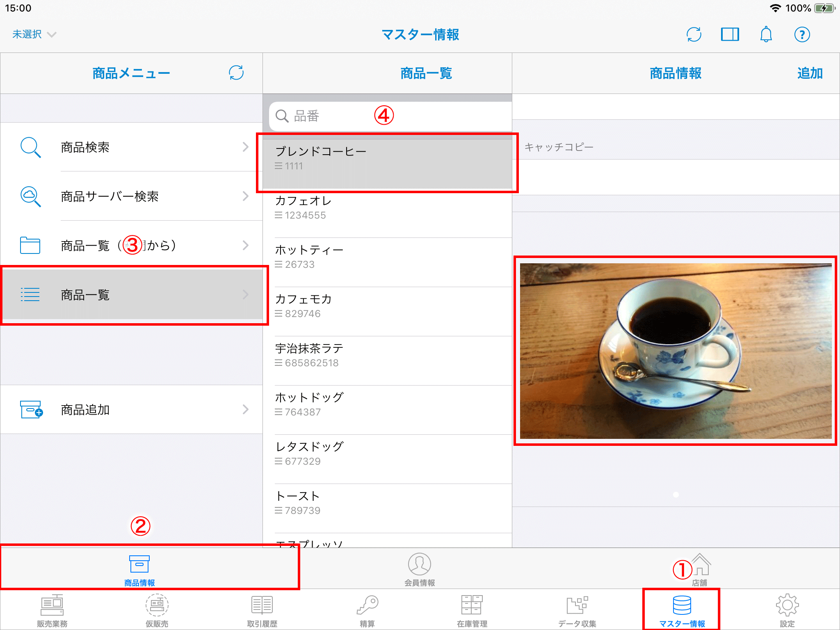840x630 pixels.
Task: Click the 品番 search field
Action: (390, 116)
